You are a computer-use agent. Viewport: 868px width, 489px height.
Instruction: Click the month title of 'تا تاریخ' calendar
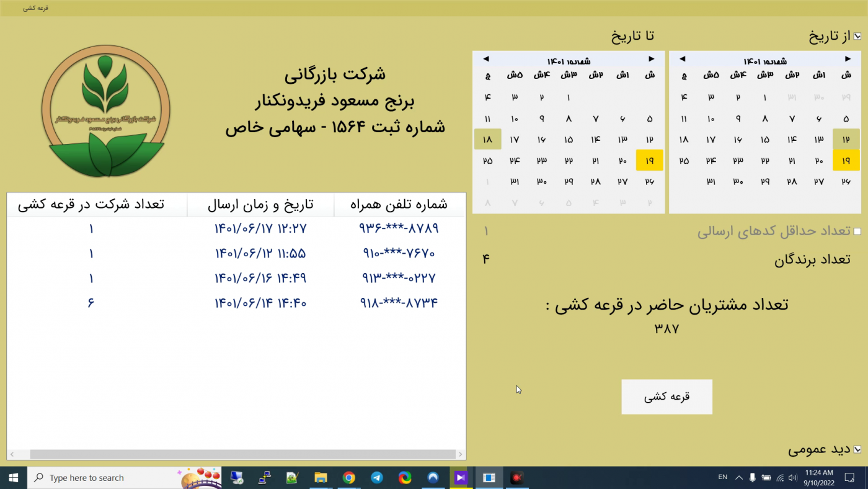(x=569, y=61)
